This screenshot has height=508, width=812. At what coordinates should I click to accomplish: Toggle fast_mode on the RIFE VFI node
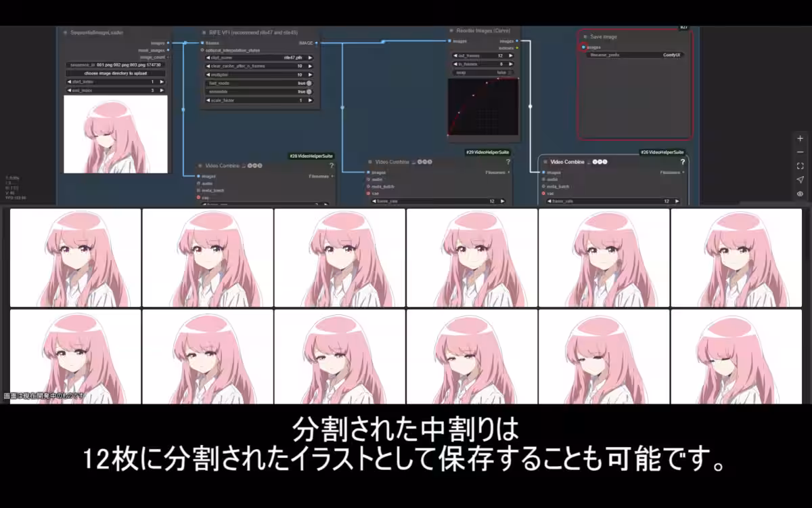pos(309,82)
